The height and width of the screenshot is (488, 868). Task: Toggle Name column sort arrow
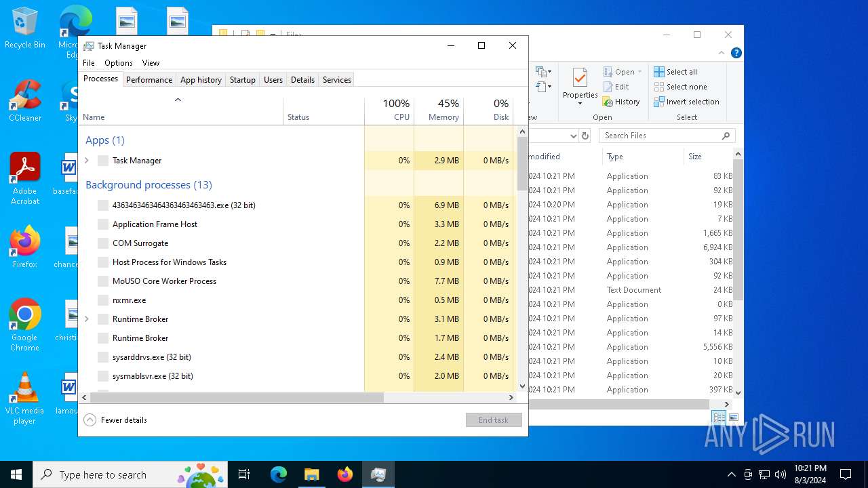(178, 100)
